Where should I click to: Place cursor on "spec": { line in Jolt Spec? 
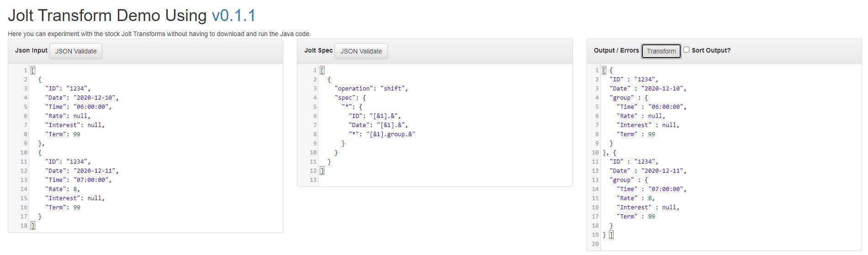click(x=350, y=97)
